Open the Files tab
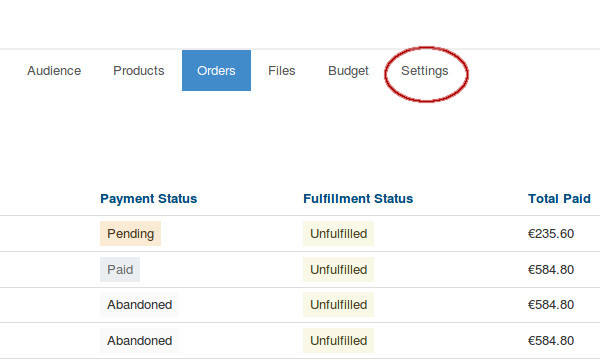This screenshot has width=600, height=360. click(x=282, y=71)
